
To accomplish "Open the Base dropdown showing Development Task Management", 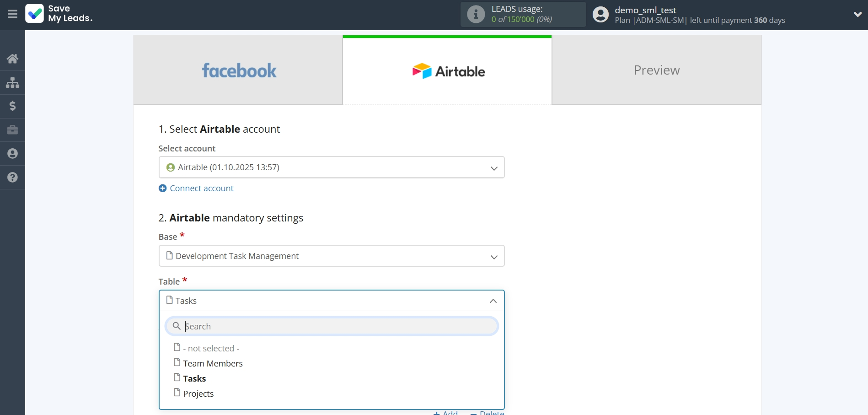I will tap(331, 256).
